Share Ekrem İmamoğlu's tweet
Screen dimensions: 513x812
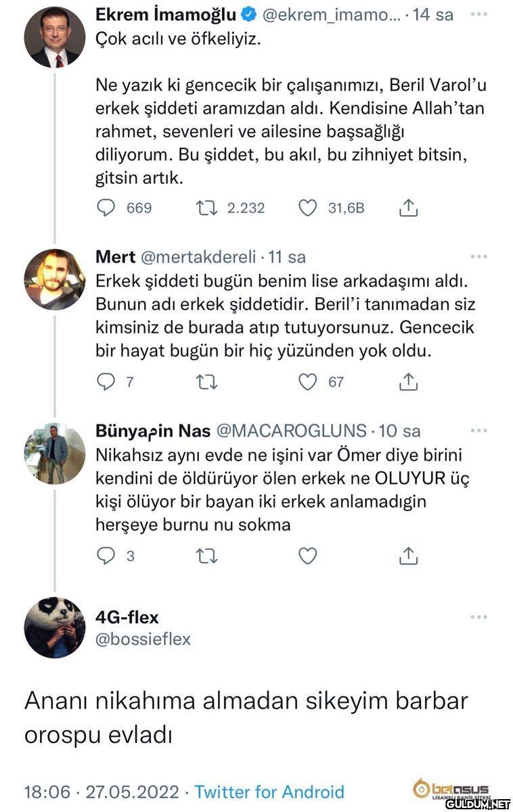pyautogui.click(x=407, y=208)
